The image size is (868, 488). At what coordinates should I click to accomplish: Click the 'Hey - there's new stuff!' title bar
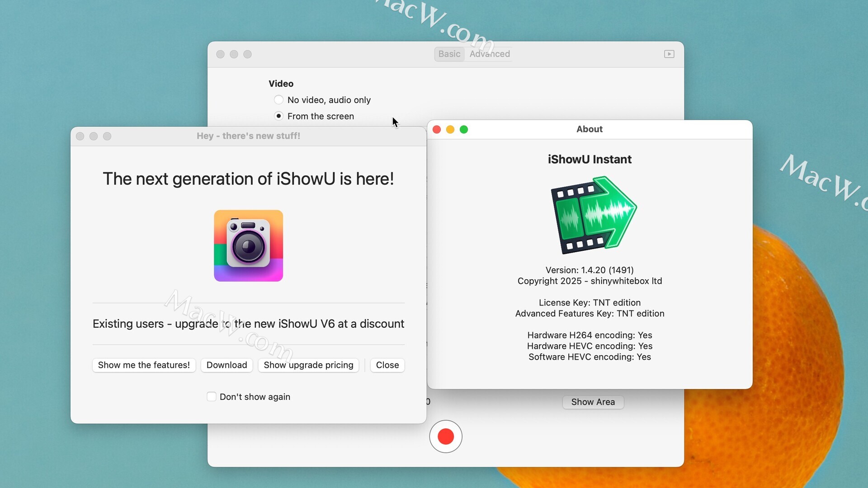point(248,136)
